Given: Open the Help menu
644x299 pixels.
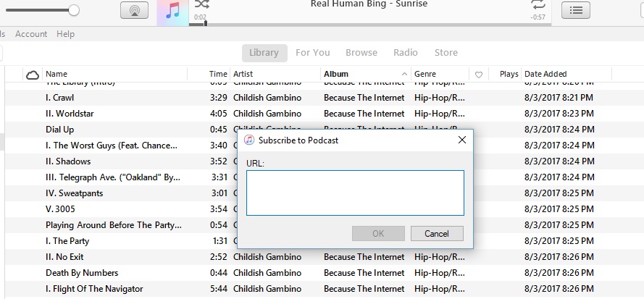Looking at the screenshot, I should click(x=65, y=34).
